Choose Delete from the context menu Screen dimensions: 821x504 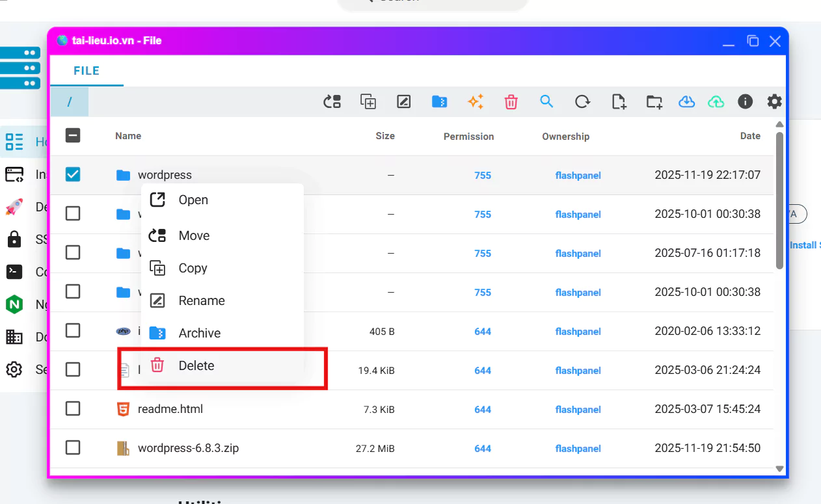[x=196, y=365]
